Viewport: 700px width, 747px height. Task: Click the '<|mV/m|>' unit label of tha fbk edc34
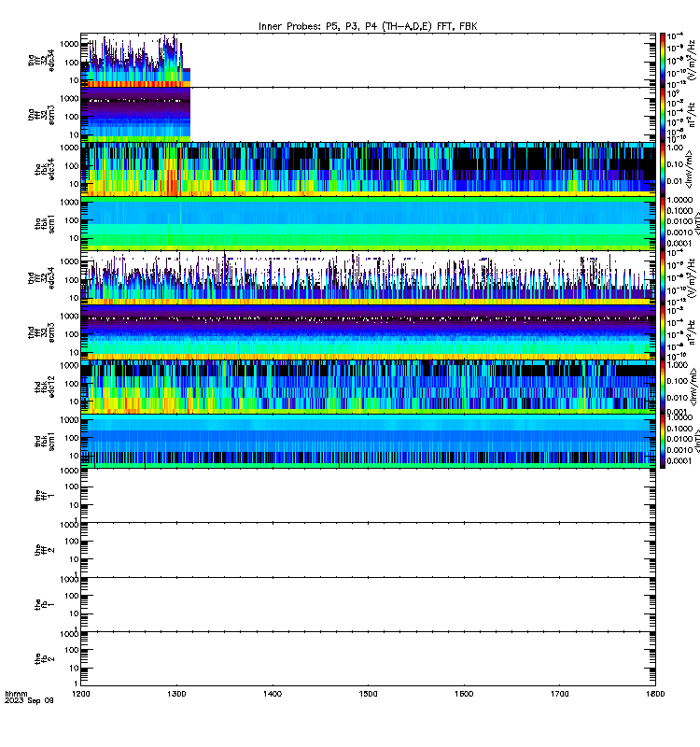point(690,169)
